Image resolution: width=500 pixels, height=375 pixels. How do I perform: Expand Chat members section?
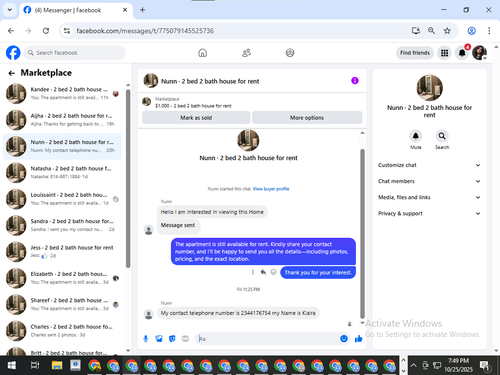tap(429, 181)
